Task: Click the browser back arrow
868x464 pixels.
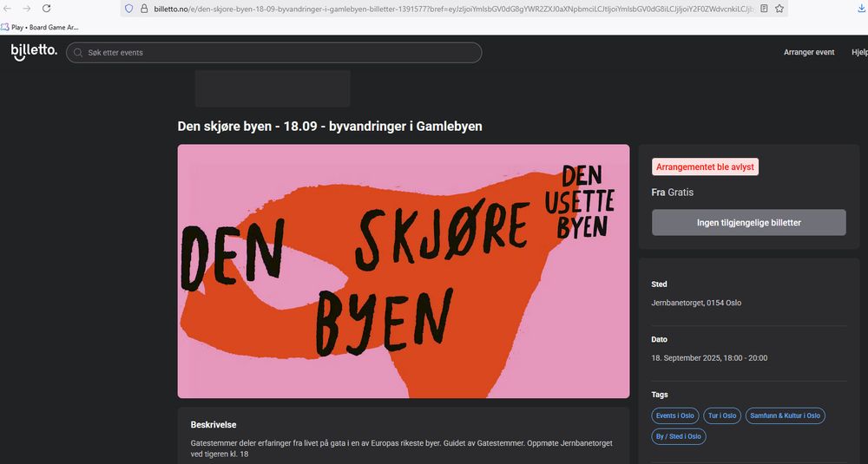Action: 8,9
